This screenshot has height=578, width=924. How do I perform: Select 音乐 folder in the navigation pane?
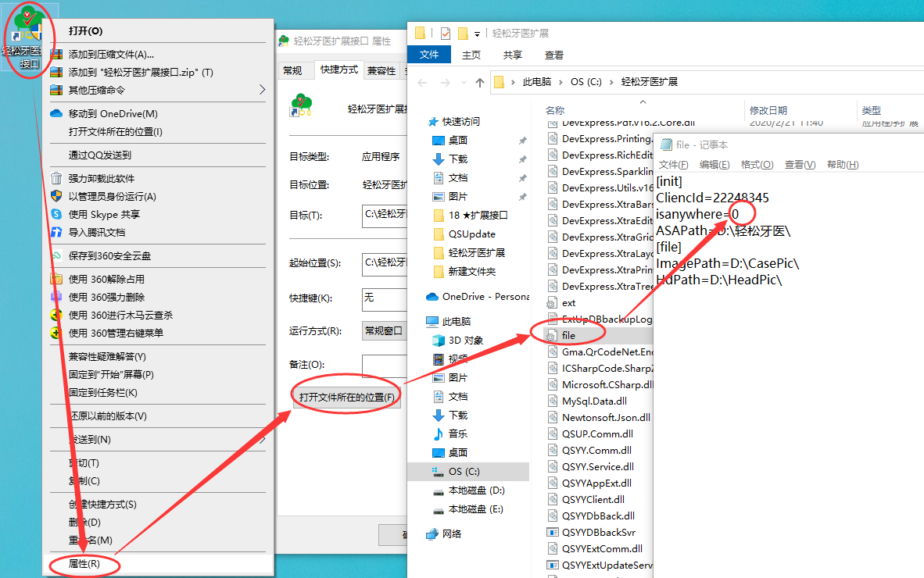[x=457, y=433]
